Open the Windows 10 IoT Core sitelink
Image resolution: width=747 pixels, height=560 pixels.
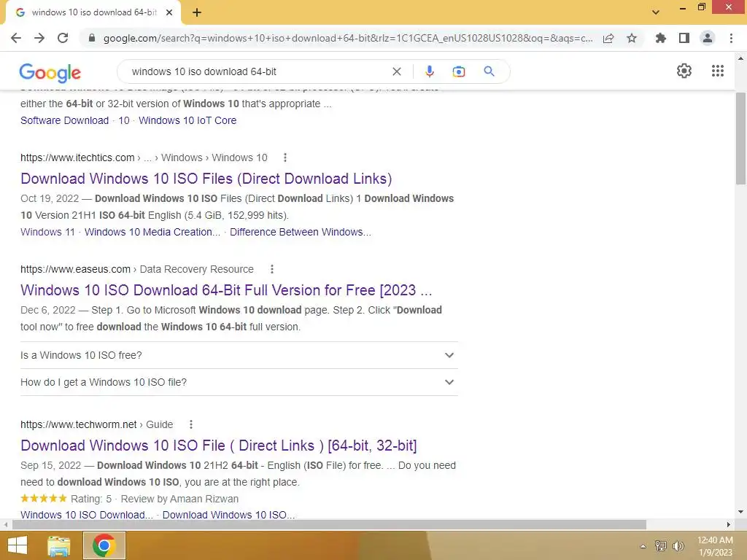tap(187, 120)
